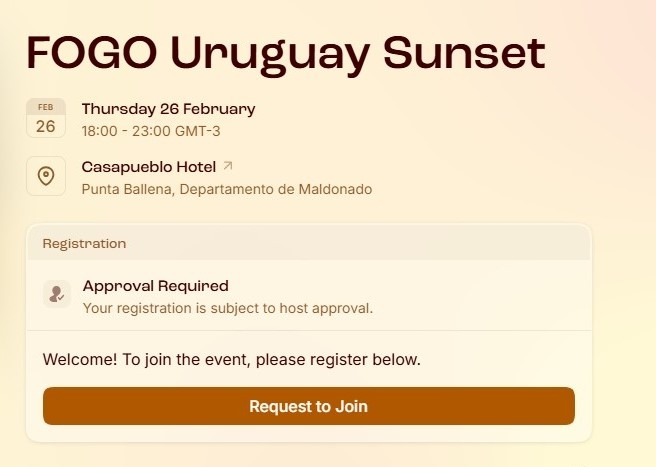656x467 pixels.
Task: Click the Punta Ballena address text
Action: click(x=127, y=189)
